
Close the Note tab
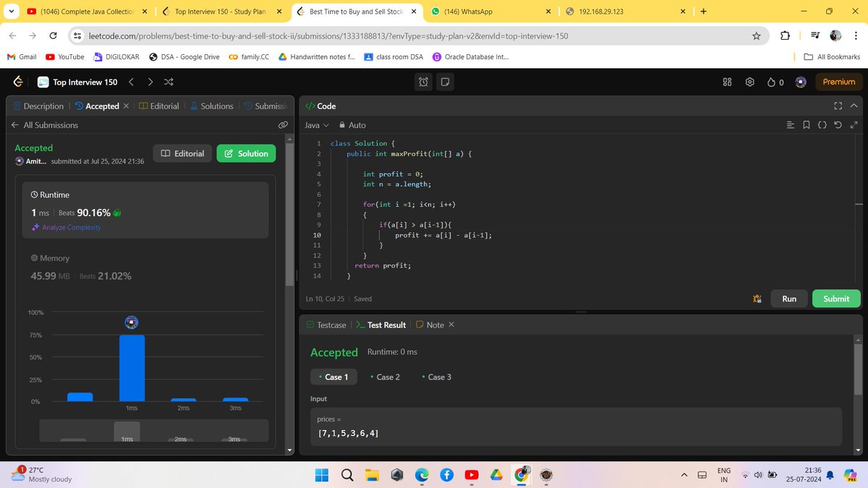tap(451, 325)
